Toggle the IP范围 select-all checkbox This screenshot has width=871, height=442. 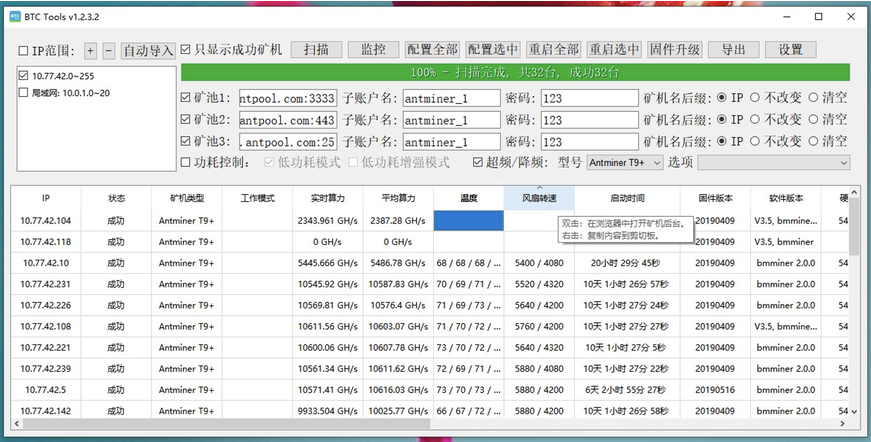23,51
